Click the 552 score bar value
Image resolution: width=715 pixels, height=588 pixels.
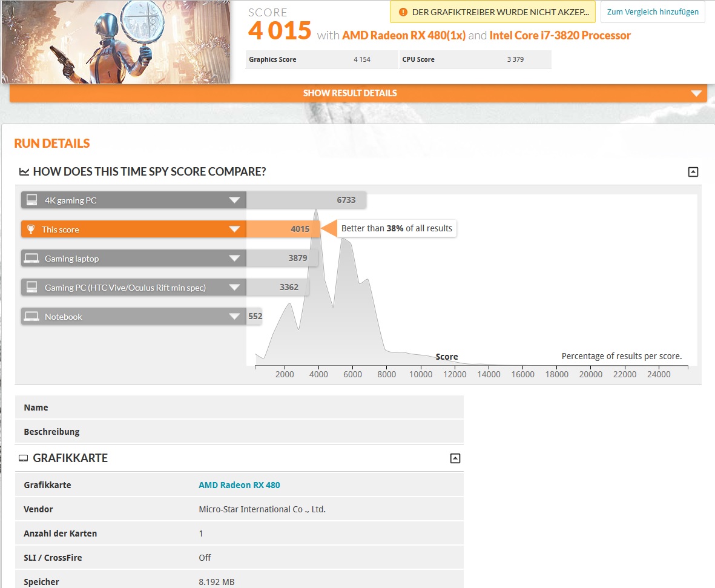coord(255,316)
